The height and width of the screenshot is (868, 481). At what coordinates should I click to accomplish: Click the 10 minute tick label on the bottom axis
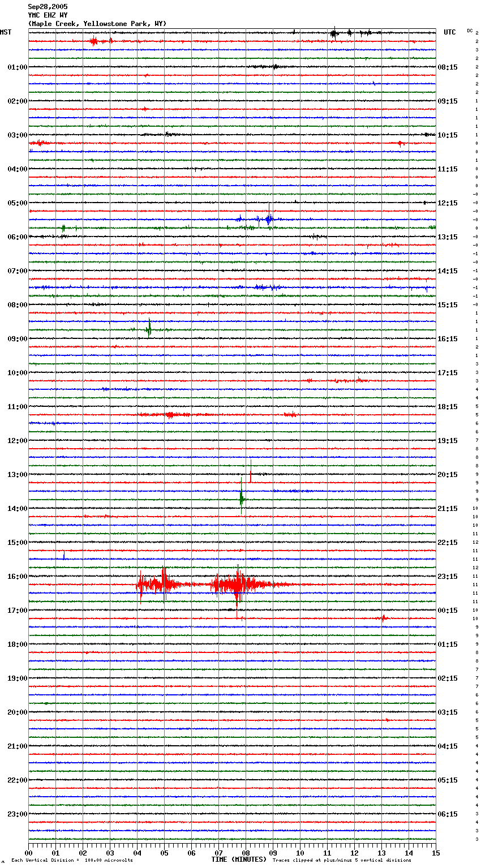click(x=300, y=853)
